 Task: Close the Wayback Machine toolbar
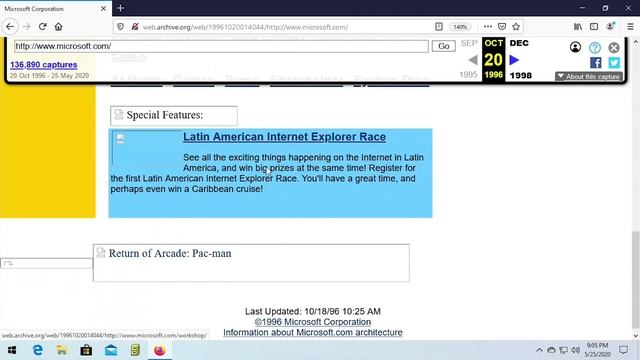point(614,47)
